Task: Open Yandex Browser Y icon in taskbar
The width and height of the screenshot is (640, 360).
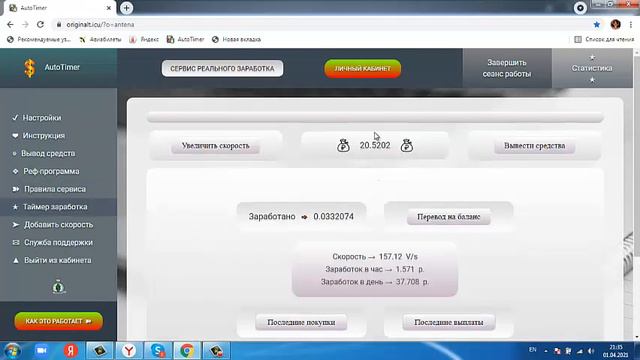Action: (129, 351)
